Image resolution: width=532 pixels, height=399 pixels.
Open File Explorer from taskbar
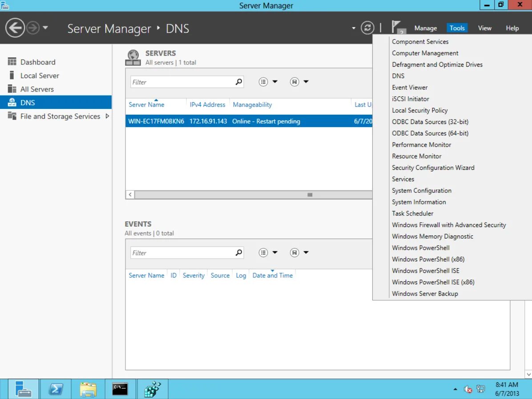pyautogui.click(x=88, y=389)
